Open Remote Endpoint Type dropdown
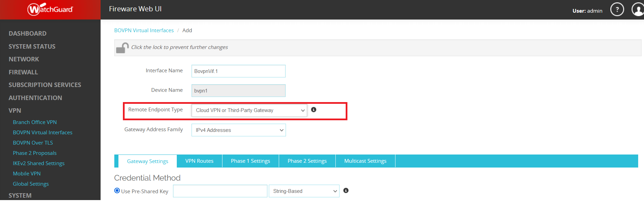This screenshot has width=644, height=222. tap(249, 110)
